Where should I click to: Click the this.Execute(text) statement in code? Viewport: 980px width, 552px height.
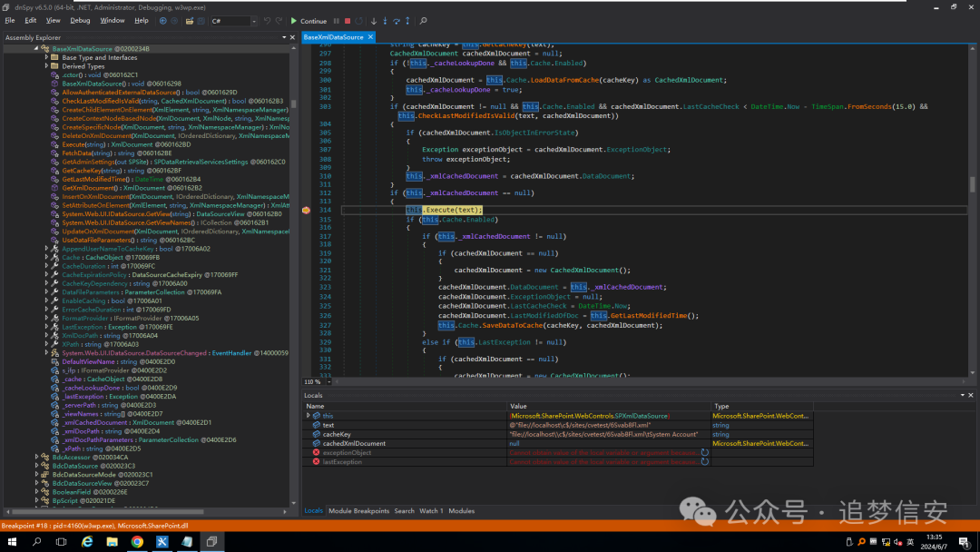pos(444,210)
